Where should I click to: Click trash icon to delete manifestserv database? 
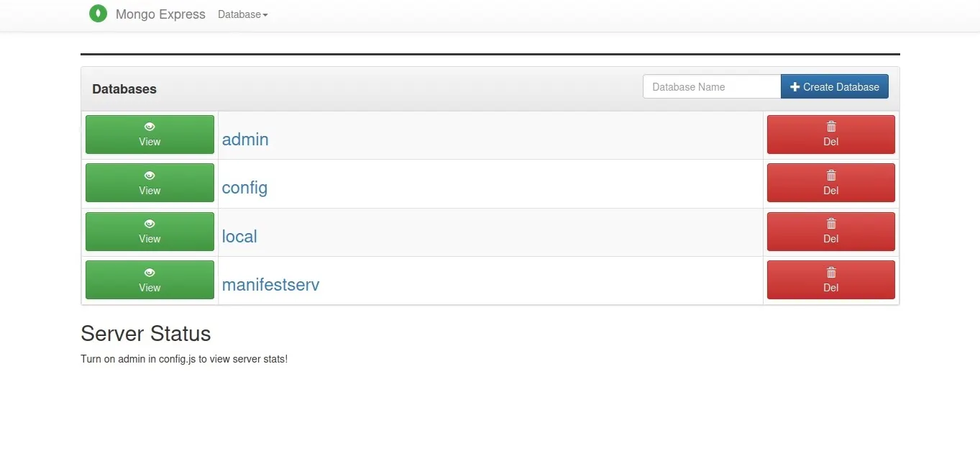point(831,273)
